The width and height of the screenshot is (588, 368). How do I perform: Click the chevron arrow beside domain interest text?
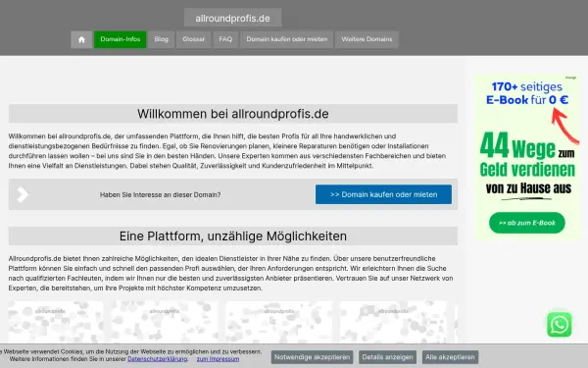tap(23, 194)
